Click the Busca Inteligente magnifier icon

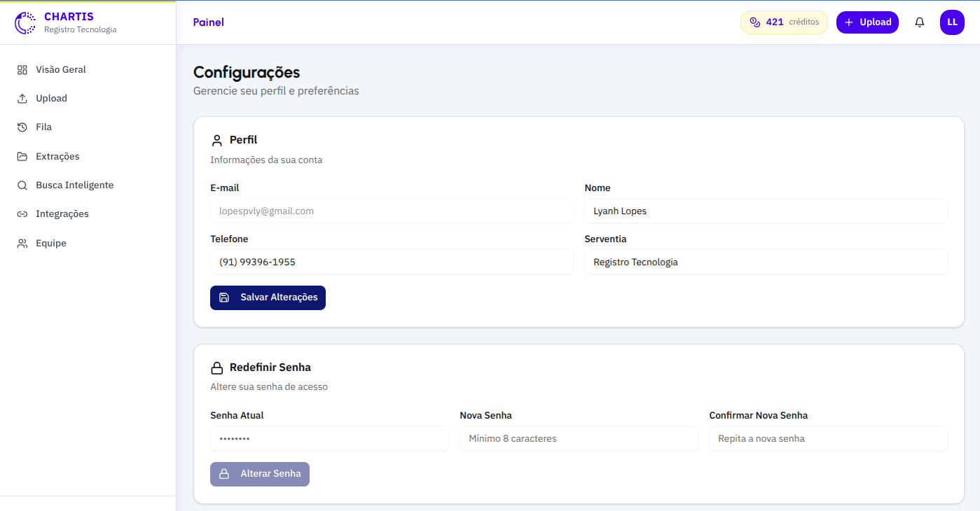click(x=22, y=185)
